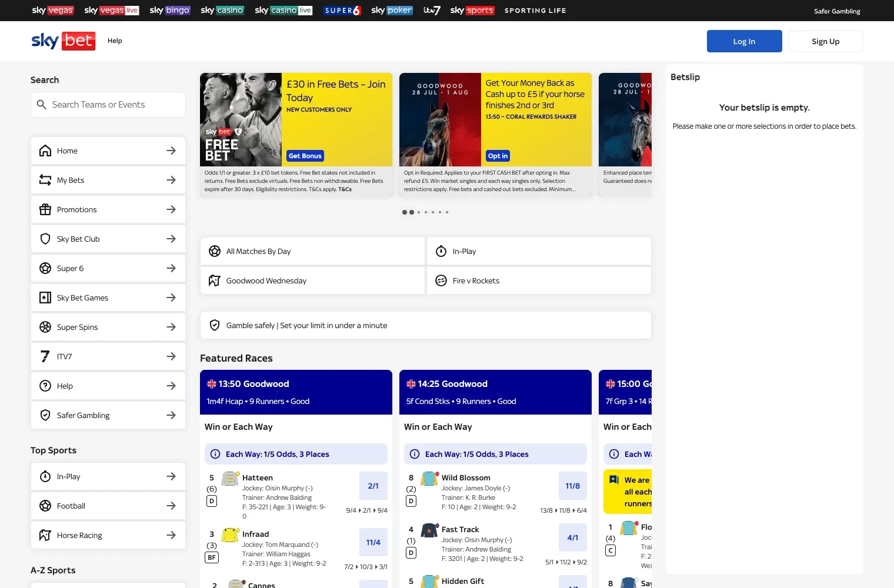The height and width of the screenshot is (588, 894).
Task: Click the Super Spins wheel icon
Action: [45, 327]
